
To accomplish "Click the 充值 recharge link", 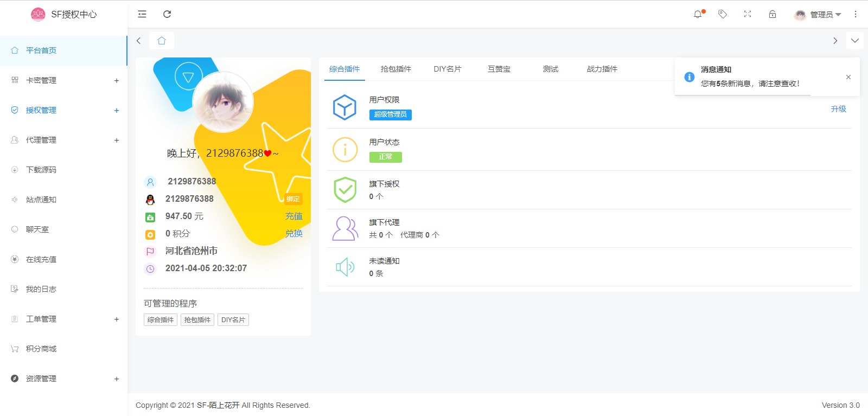I will tap(293, 216).
